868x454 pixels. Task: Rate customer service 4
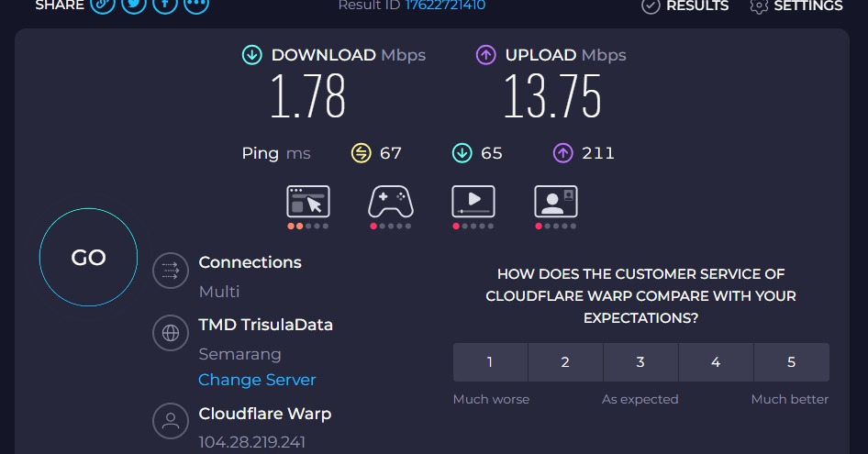tap(716, 362)
